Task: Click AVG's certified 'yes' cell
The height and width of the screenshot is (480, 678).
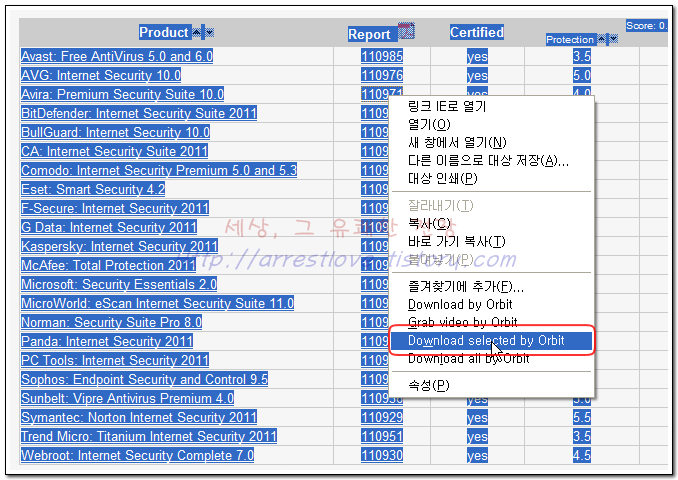Action: tap(477, 76)
